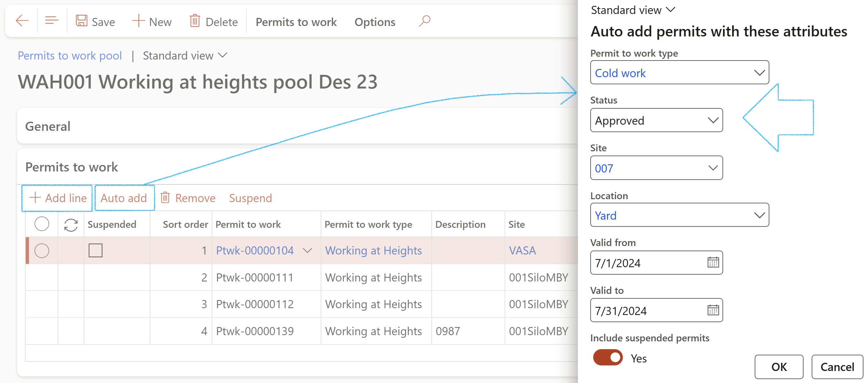Open Working at Heights link in first row
The width and height of the screenshot is (868, 383).
[373, 251]
